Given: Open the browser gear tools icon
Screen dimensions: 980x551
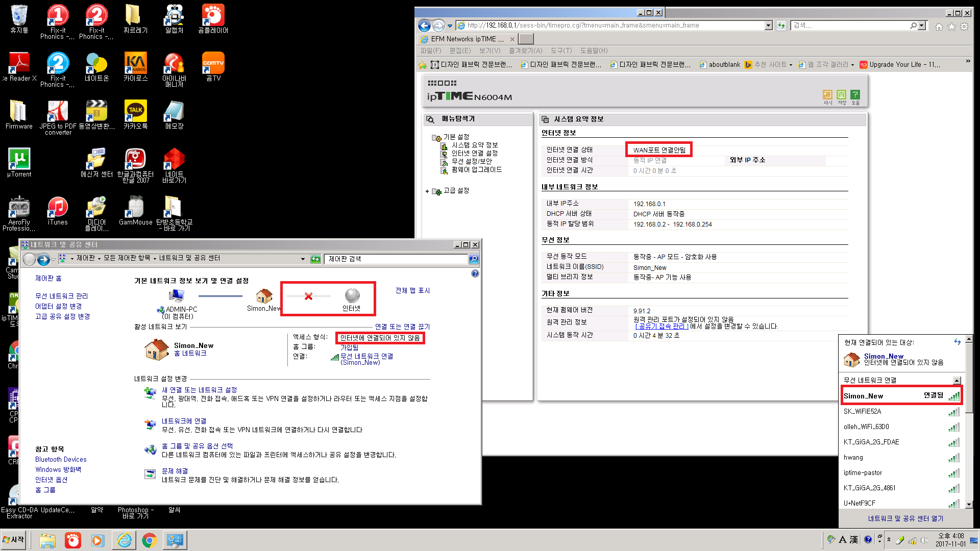Looking at the screenshot, I should click(x=964, y=27).
